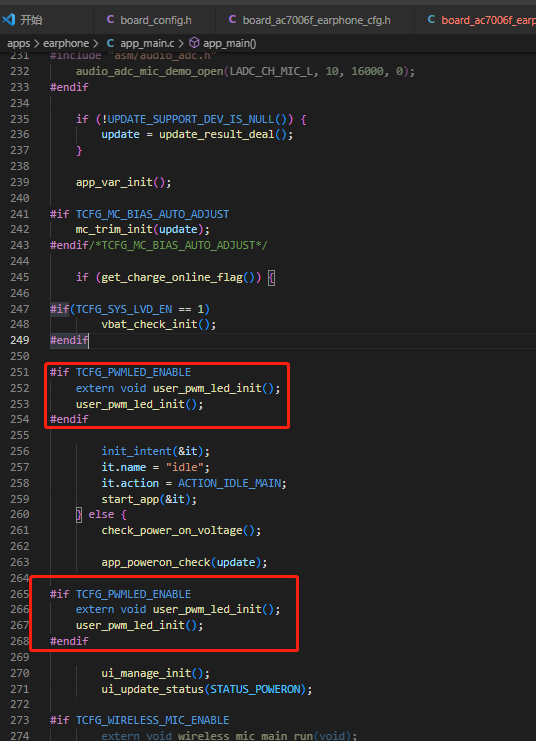536x741 pixels.
Task: Click TCFG_MC_BIAS_AUTO_ADJUST on line 241
Action: coord(152,214)
